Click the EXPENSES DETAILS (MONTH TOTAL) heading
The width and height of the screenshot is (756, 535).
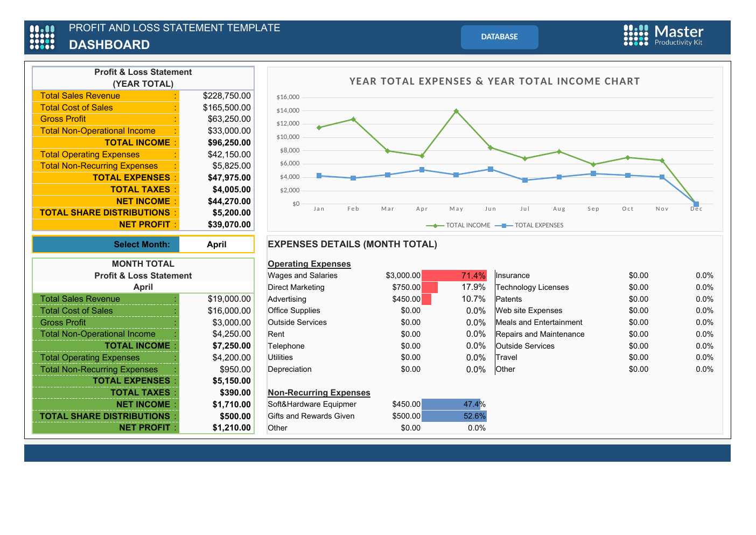[352, 245]
